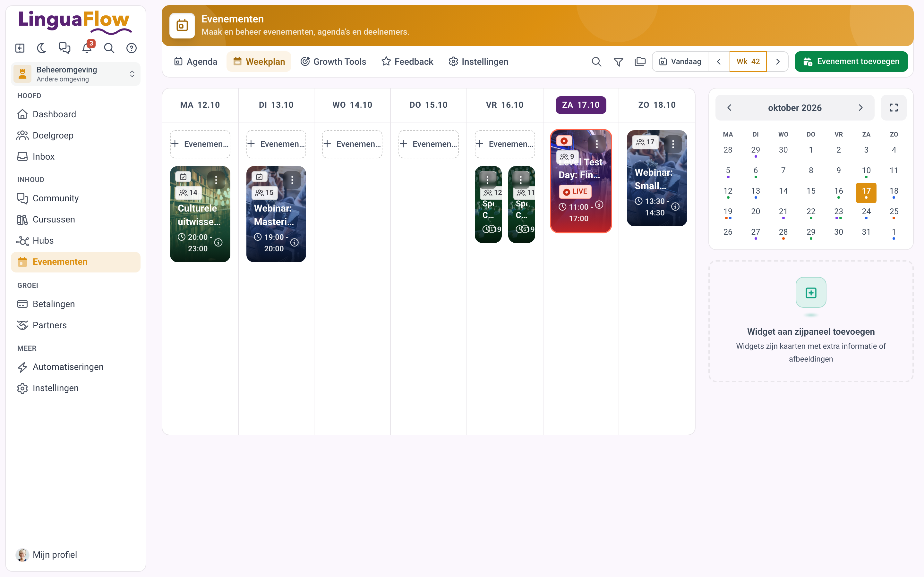
Task: Click filter funnel icon in toolbar
Action: pyautogui.click(x=618, y=62)
